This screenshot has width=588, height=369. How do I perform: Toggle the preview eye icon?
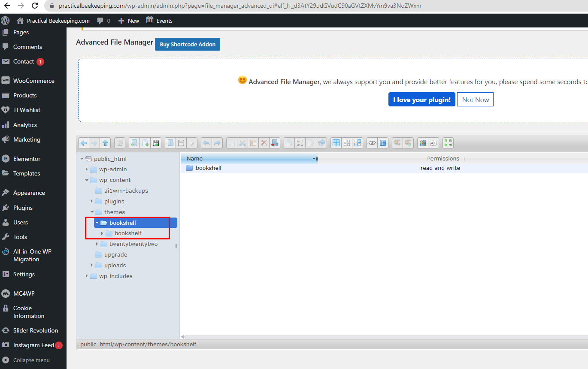[372, 143]
